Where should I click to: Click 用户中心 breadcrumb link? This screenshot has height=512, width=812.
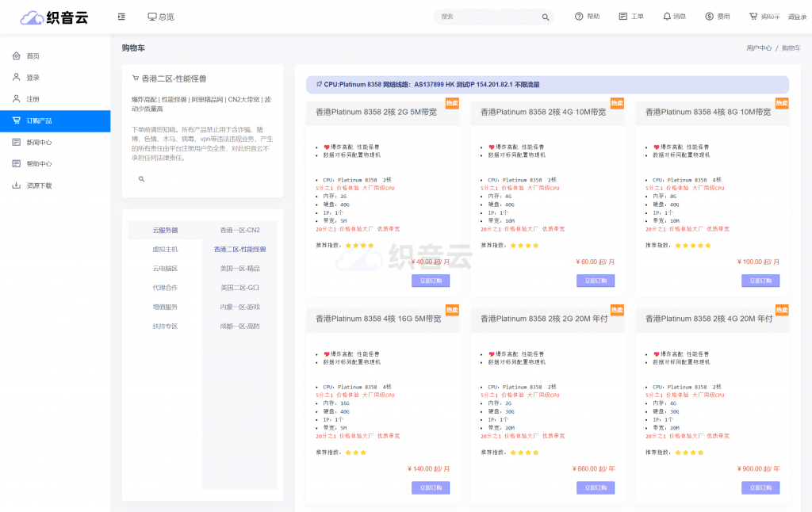click(758, 48)
